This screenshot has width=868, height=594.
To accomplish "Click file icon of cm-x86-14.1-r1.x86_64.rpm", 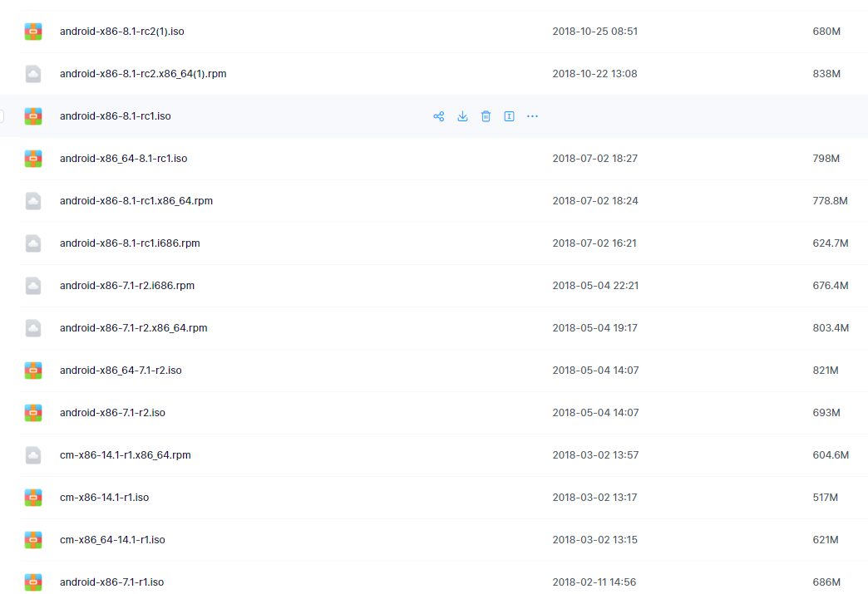I will [33, 455].
